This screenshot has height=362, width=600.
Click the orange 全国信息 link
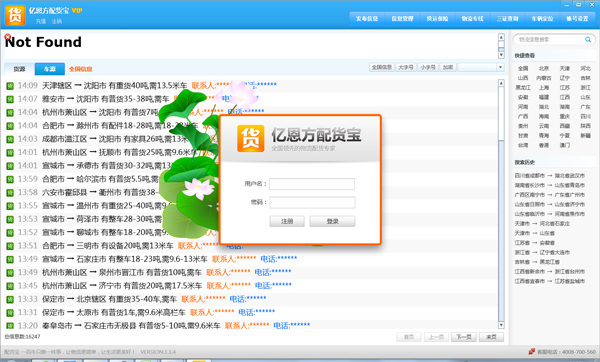[x=81, y=69]
